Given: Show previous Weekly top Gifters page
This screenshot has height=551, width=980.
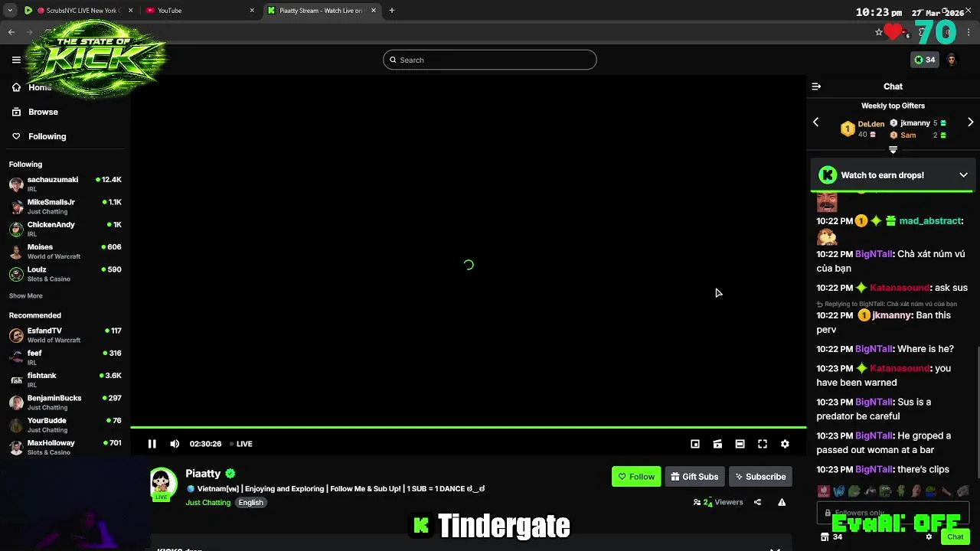Looking at the screenshot, I should point(815,122).
